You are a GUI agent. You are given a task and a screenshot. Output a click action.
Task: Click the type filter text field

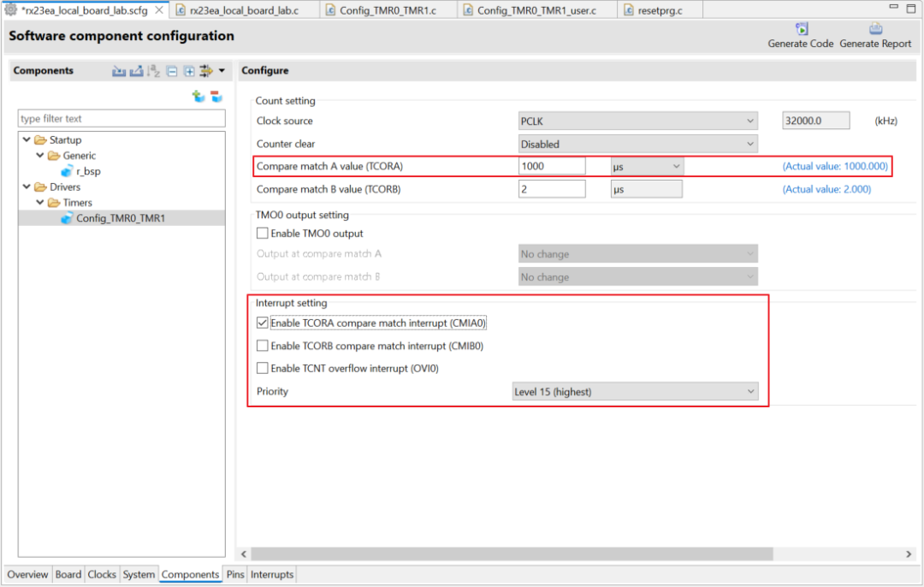[x=121, y=118]
